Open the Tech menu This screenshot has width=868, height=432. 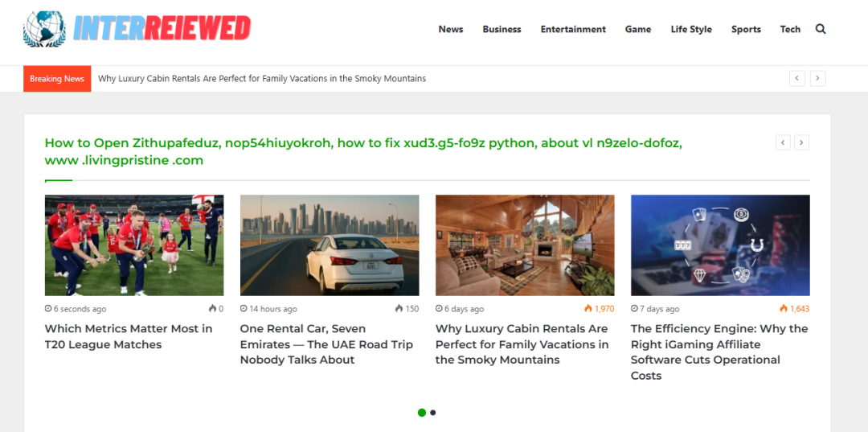[x=790, y=29]
